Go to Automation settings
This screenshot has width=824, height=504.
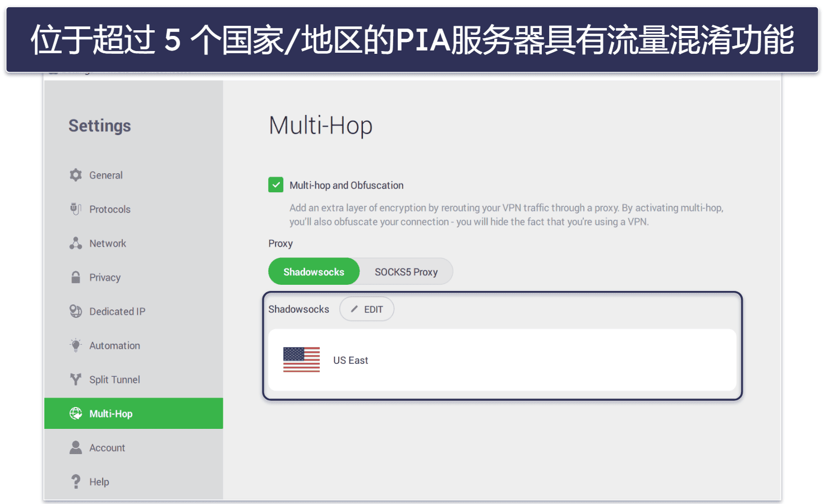click(x=134, y=345)
